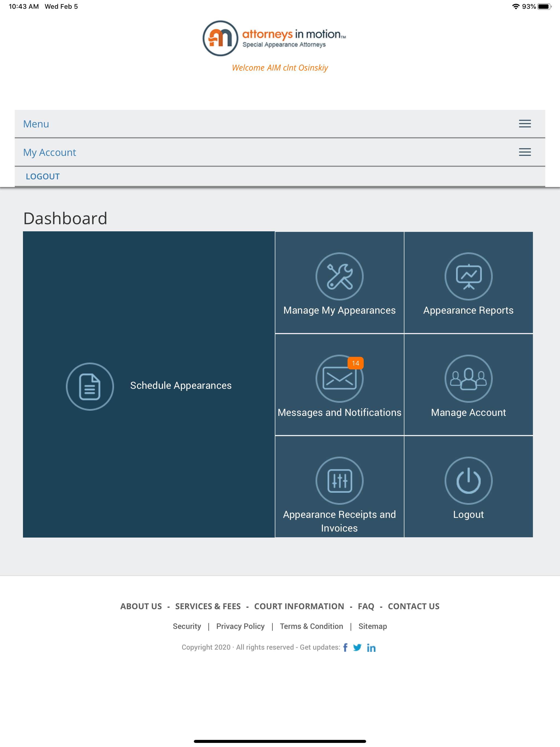This screenshot has width=560, height=747.
Task: Click the LOGOUT link in navigation
Action: [43, 176]
